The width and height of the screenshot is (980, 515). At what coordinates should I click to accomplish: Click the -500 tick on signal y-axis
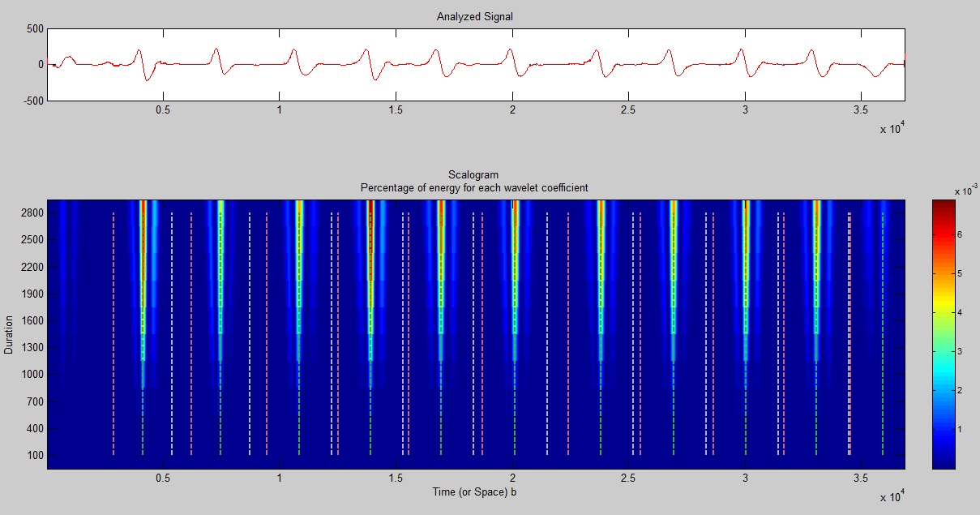[x=32, y=101]
